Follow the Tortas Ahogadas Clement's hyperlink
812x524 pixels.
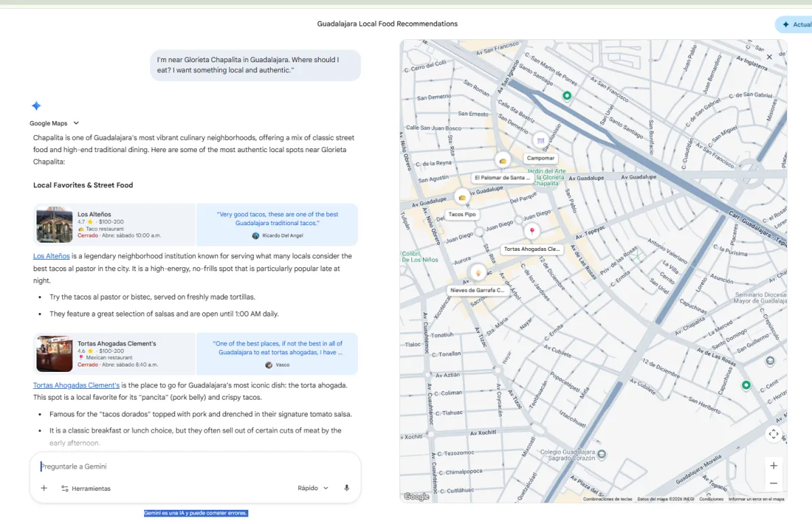click(76, 385)
